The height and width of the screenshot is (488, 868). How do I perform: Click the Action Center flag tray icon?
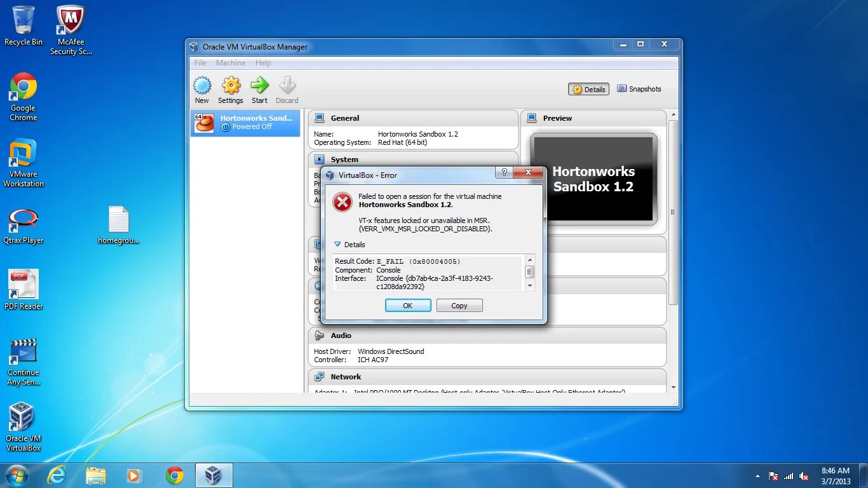point(773,476)
